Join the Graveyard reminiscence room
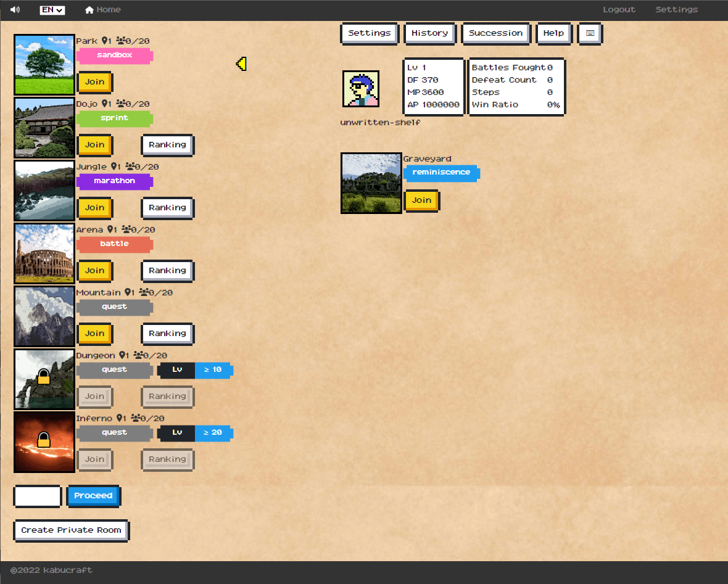 [421, 200]
